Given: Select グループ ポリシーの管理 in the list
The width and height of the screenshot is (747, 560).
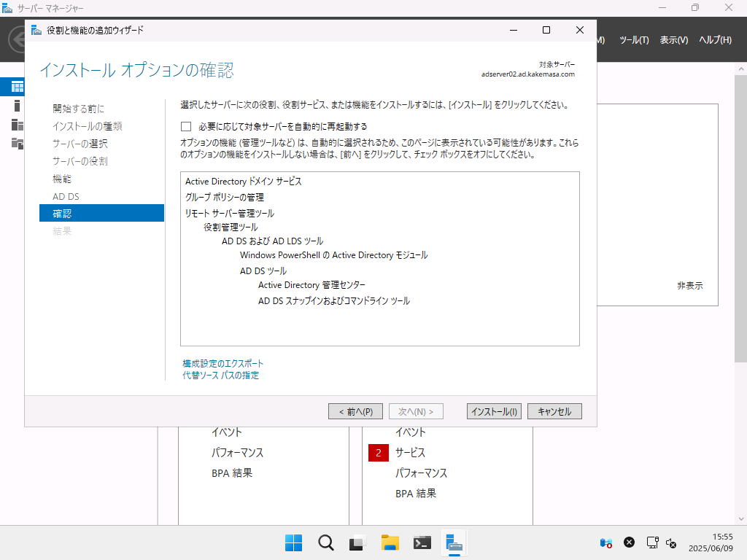Looking at the screenshot, I should coord(225,197).
